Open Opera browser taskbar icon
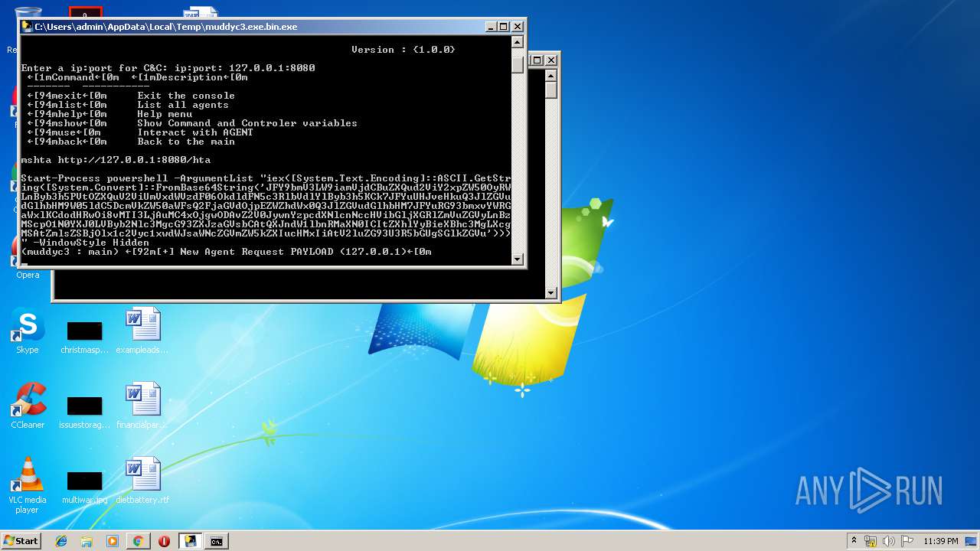980x551 pixels. tap(164, 541)
